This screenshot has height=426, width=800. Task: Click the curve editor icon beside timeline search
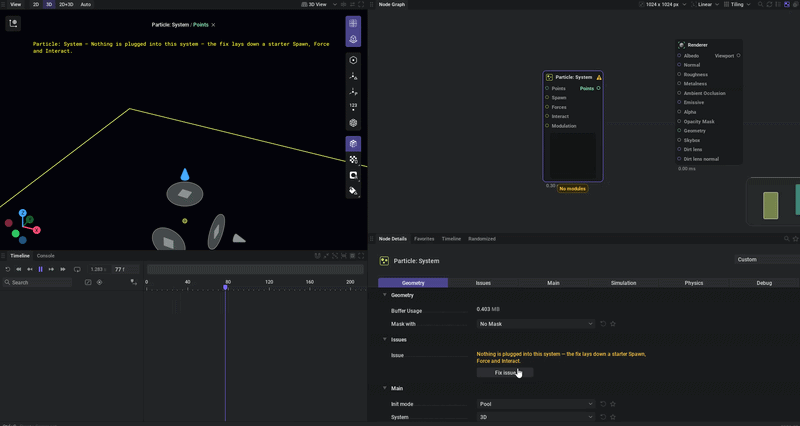click(x=88, y=282)
